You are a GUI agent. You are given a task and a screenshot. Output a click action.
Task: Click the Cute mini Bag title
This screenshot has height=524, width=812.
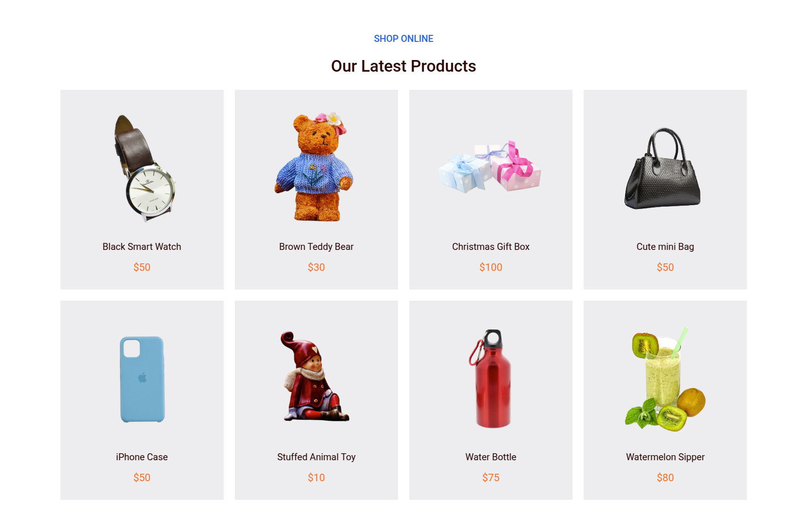665,247
